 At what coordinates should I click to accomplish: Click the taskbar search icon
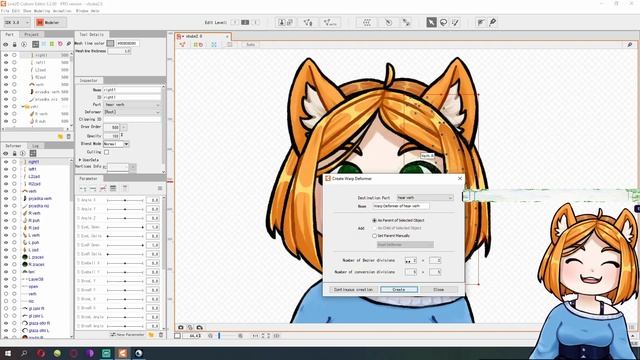tap(24, 353)
